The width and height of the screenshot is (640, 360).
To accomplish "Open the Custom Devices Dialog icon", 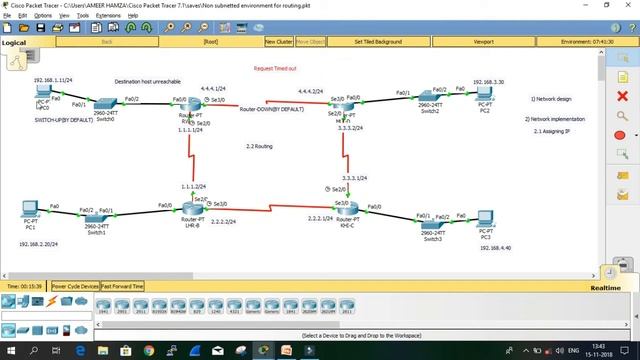I will tap(242, 28).
